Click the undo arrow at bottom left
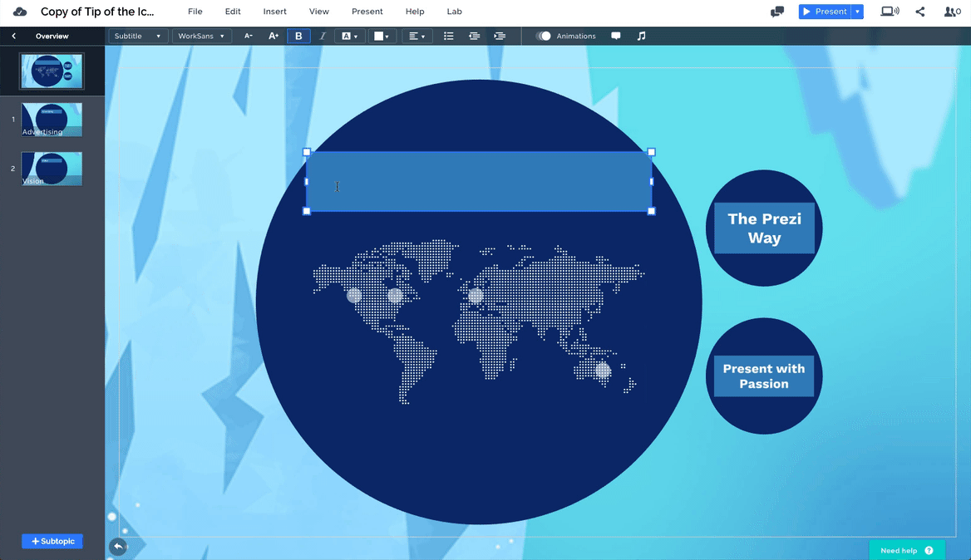 [118, 546]
